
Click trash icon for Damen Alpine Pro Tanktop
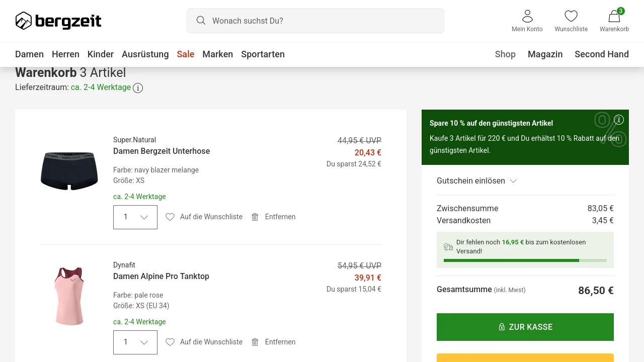[x=255, y=342]
